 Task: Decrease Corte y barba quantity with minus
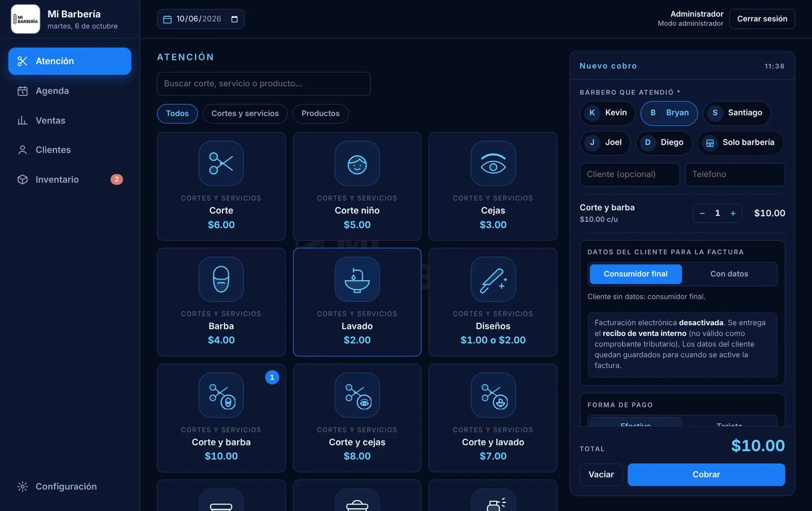[x=702, y=214]
